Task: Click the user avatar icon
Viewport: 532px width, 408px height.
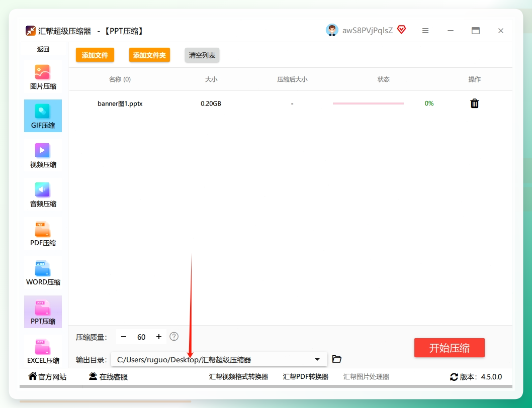Action: [332, 30]
